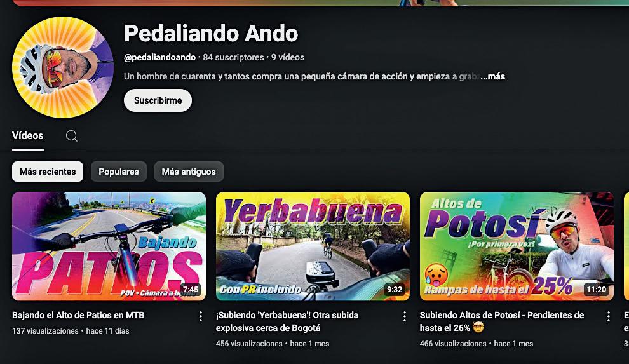Open the Yerbabuena video thumbnail
Screen dimensions: 629x364
coord(313,246)
